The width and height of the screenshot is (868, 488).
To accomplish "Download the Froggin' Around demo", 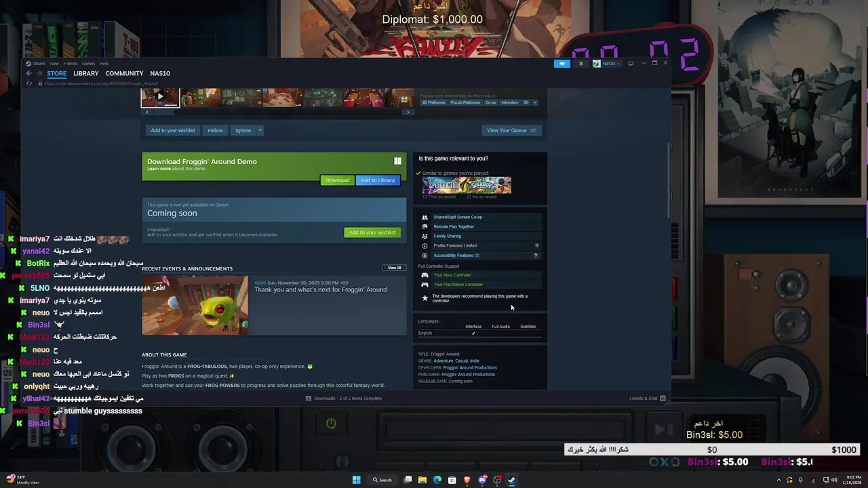I will 337,180.
